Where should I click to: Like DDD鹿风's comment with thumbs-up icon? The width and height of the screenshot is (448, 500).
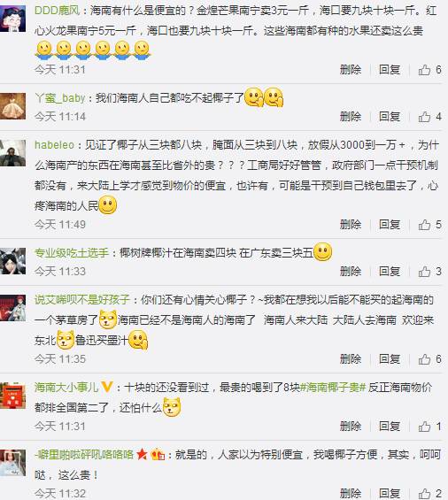pyautogui.click(x=424, y=70)
